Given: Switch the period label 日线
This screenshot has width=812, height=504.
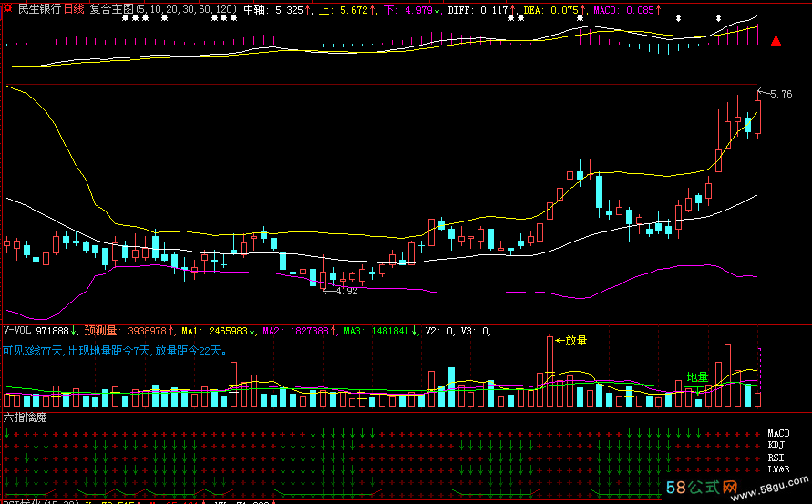Looking at the screenshot, I should coord(74,9).
